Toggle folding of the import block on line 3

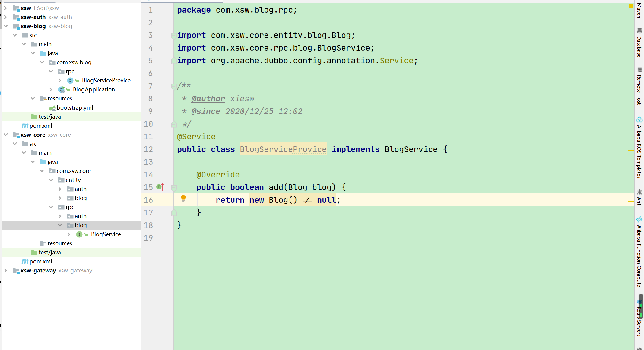click(x=174, y=36)
